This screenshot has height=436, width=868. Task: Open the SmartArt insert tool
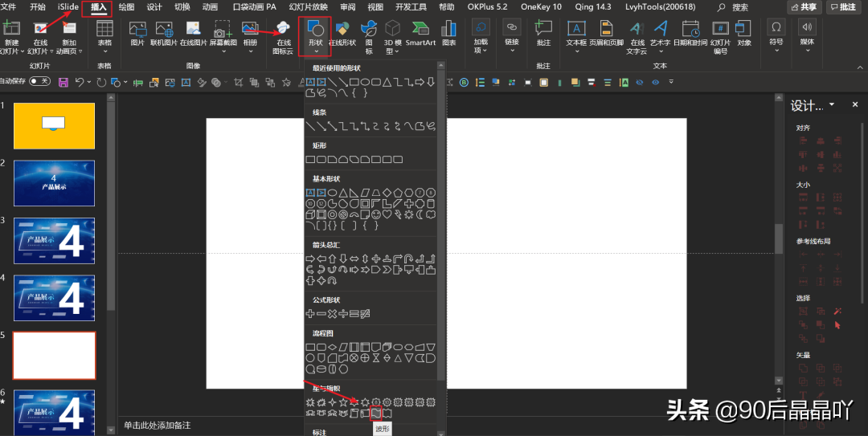420,34
